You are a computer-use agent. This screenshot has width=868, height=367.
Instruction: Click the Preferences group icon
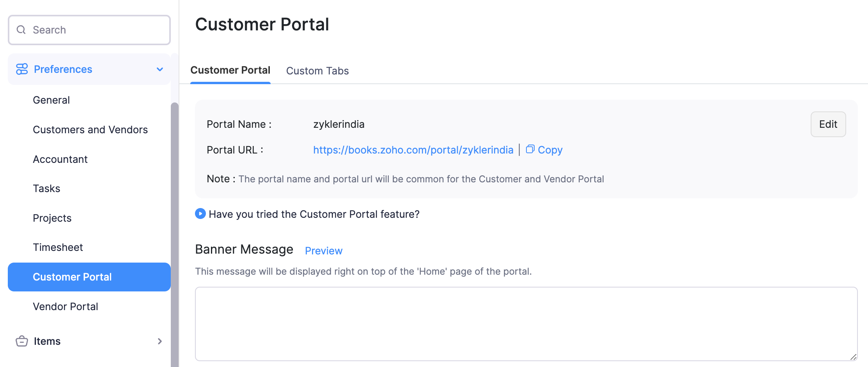(x=21, y=69)
